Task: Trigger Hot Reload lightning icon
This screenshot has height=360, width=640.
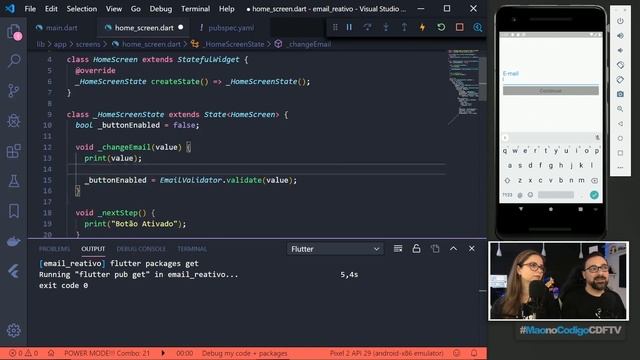Action: click(422, 27)
